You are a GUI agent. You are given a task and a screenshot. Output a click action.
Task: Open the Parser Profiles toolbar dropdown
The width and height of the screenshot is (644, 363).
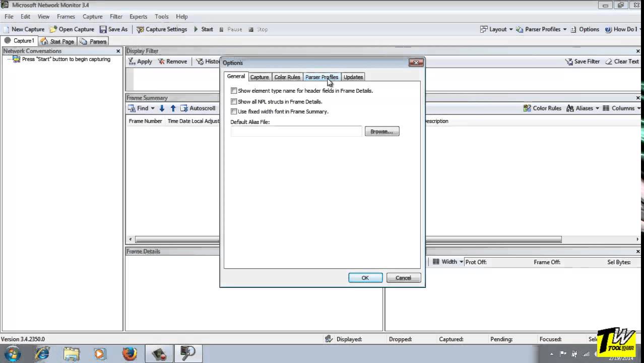point(541,29)
